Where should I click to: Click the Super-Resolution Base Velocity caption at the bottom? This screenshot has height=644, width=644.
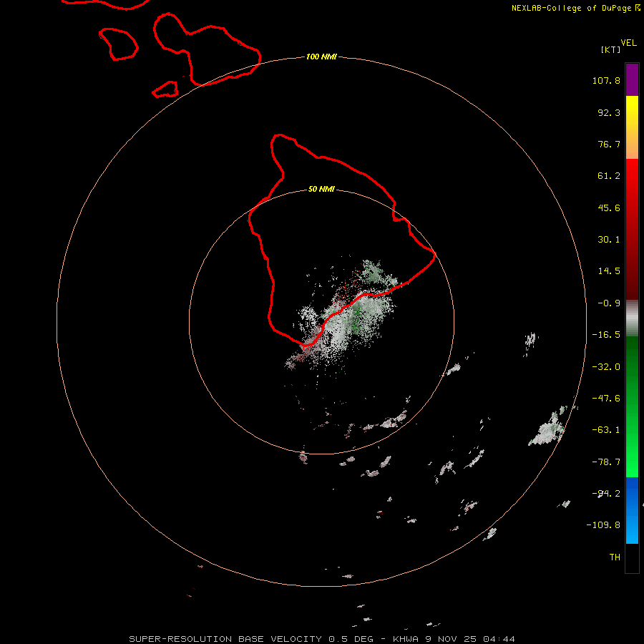[321, 639]
